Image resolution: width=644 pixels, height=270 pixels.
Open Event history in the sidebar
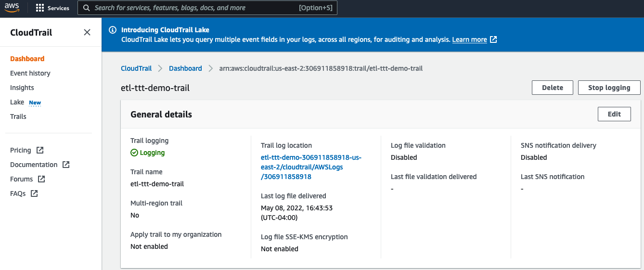click(x=30, y=73)
